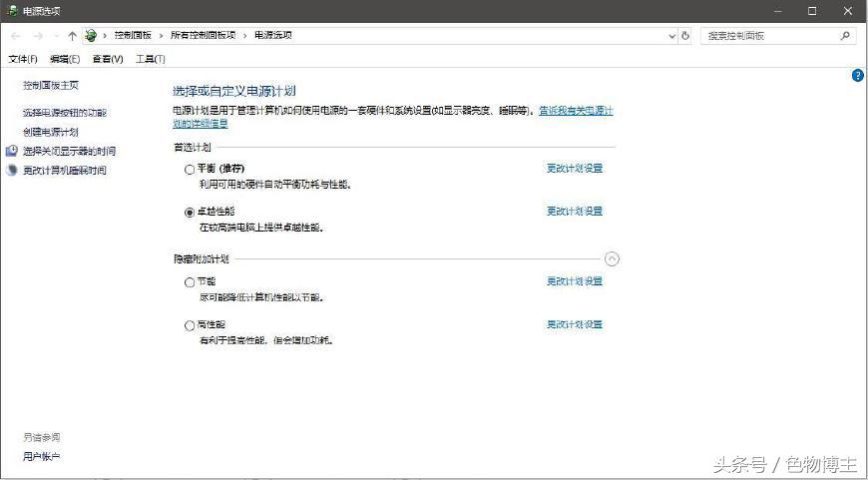
Task: Go up one level with the up arrow
Action: coord(72,36)
